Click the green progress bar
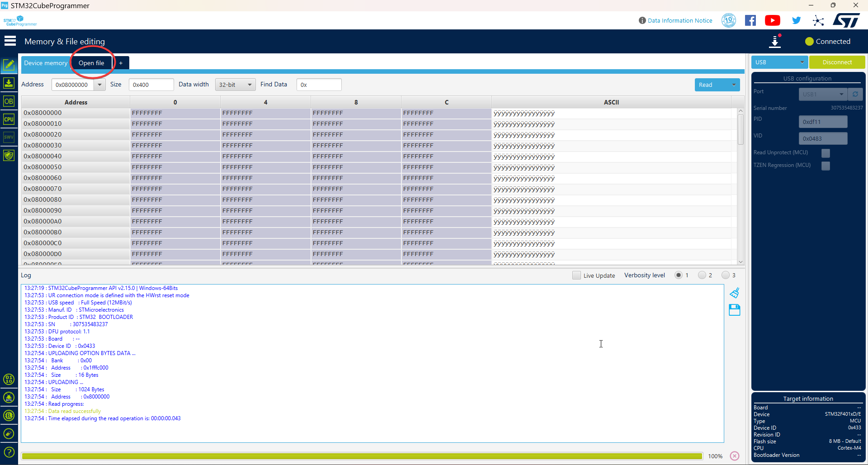 point(362,456)
